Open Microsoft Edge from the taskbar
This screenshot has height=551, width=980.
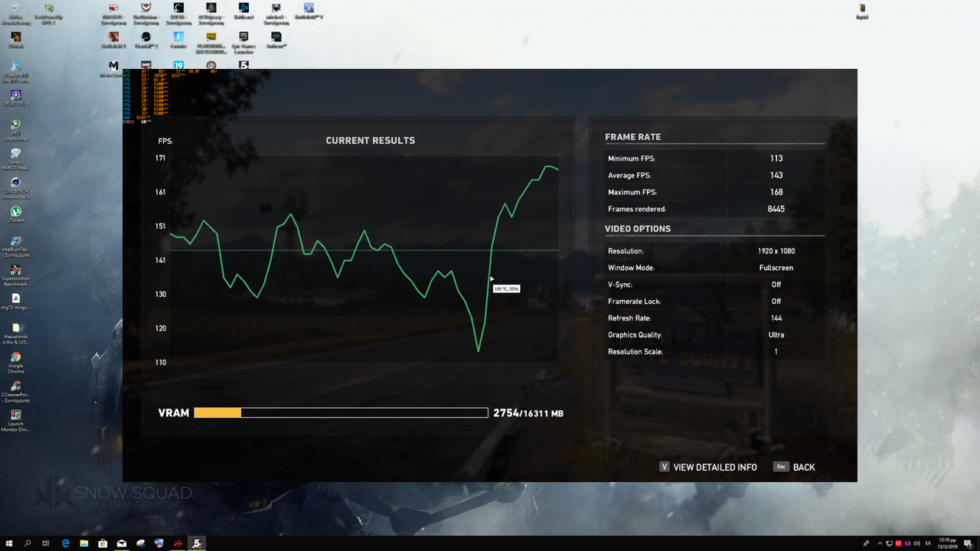(65, 543)
